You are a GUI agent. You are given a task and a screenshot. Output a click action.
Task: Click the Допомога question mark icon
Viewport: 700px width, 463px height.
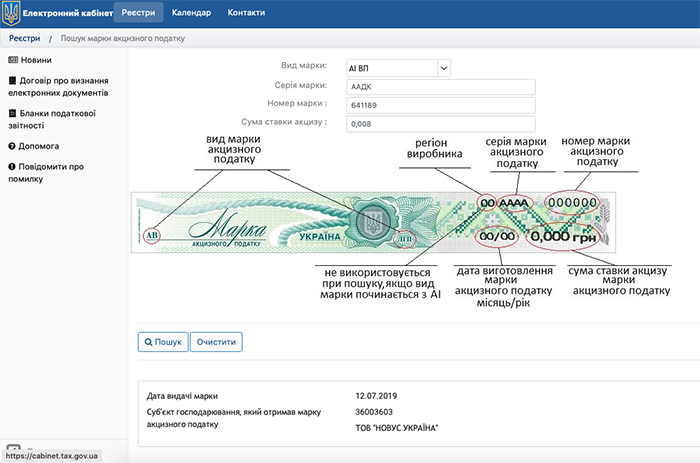point(12,146)
